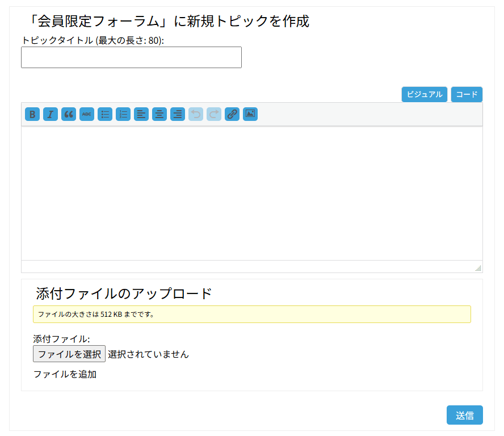Viewport: 504px width, 436px height.
Task: Insert a numbered list
Action: 123,114
